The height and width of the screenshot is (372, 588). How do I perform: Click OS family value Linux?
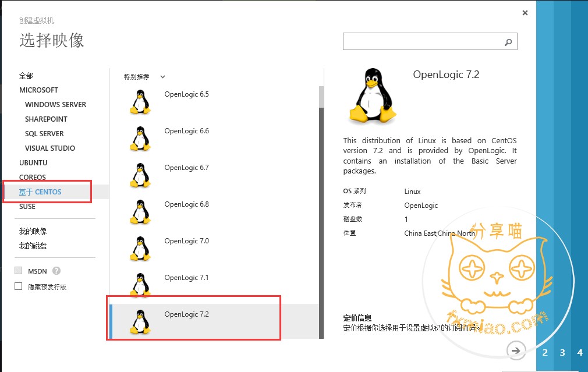(x=413, y=192)
